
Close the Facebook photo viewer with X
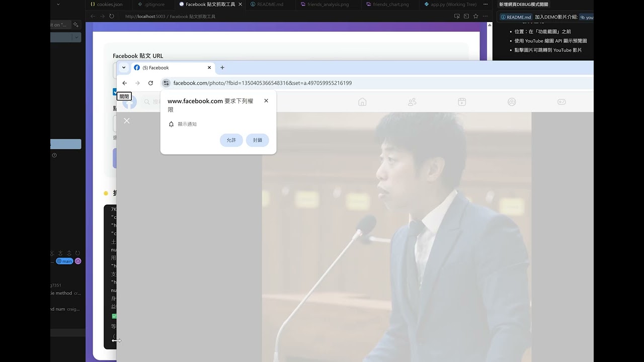[x=127, y=121]
